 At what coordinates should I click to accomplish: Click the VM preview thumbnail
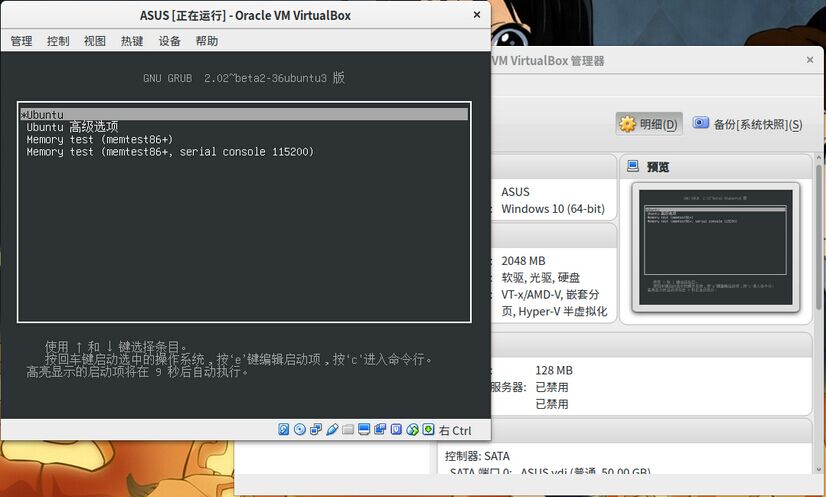715,247
